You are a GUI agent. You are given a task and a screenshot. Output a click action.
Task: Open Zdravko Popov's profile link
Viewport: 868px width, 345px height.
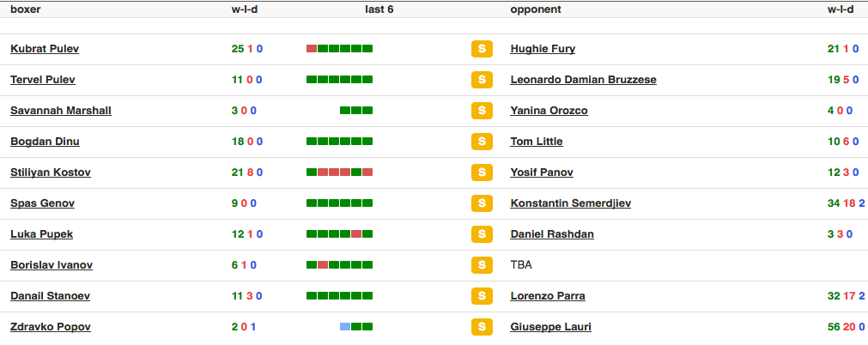coord(50,327)
